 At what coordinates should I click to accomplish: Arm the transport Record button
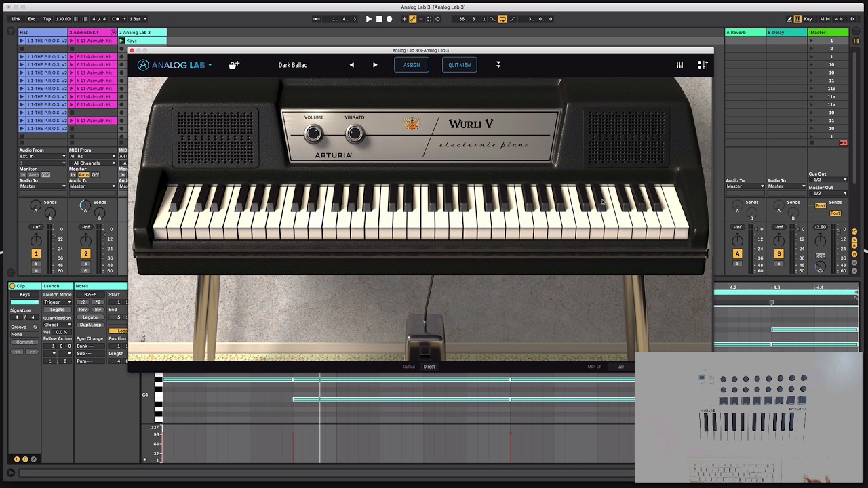pos(389,19)
